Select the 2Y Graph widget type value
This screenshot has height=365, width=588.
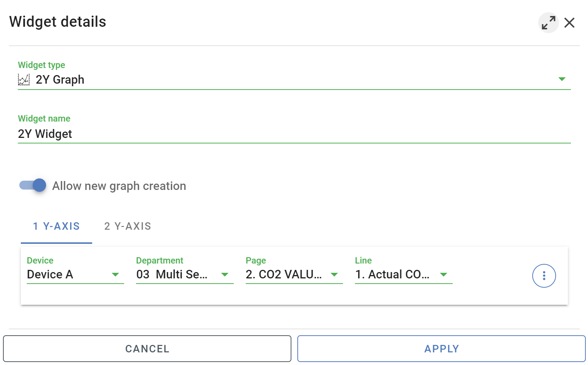pyautogui.click(x=60, y=80)
